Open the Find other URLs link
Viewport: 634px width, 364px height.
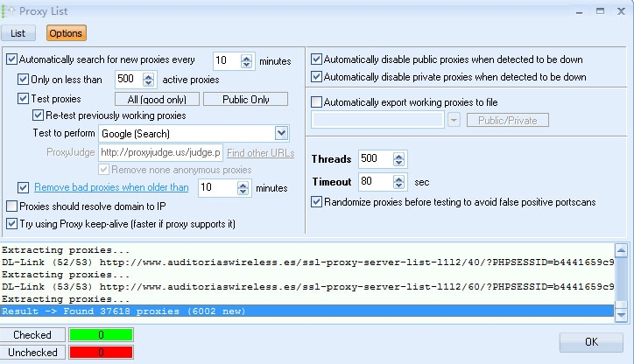click(260, 153)
